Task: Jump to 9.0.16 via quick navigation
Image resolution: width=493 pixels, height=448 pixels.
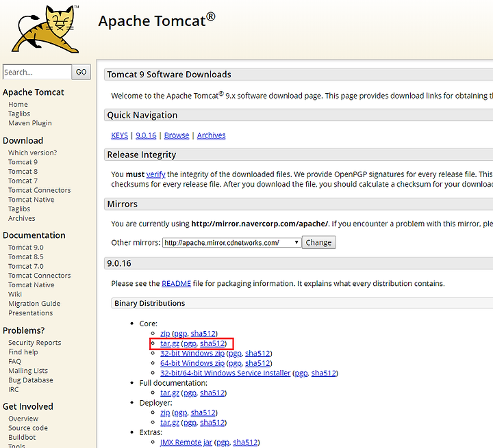Action: pyautogui.click(x=146, y=135)
